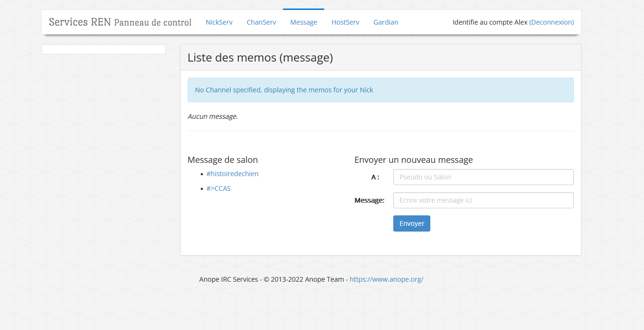Click the Aucun message text
Image resolution: width=644 pixels, height=330 pixels.
(213, 116)
